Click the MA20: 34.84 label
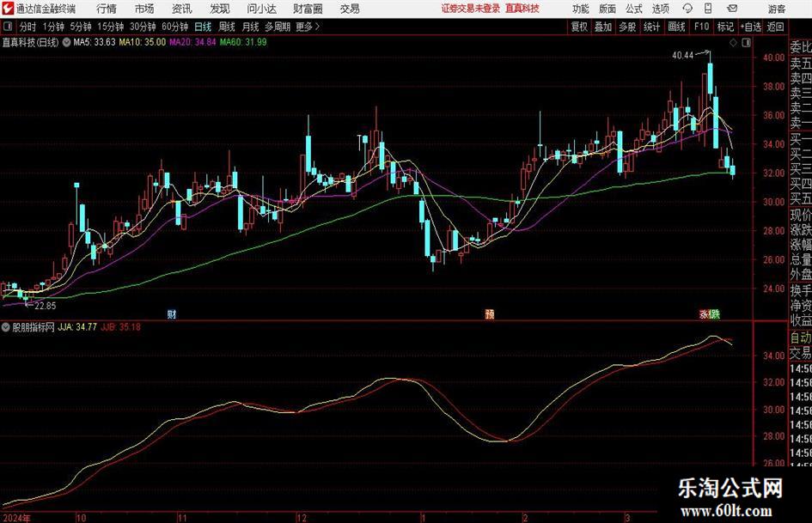Viewport: 812px width, 523px height. (x=192, y=42)
